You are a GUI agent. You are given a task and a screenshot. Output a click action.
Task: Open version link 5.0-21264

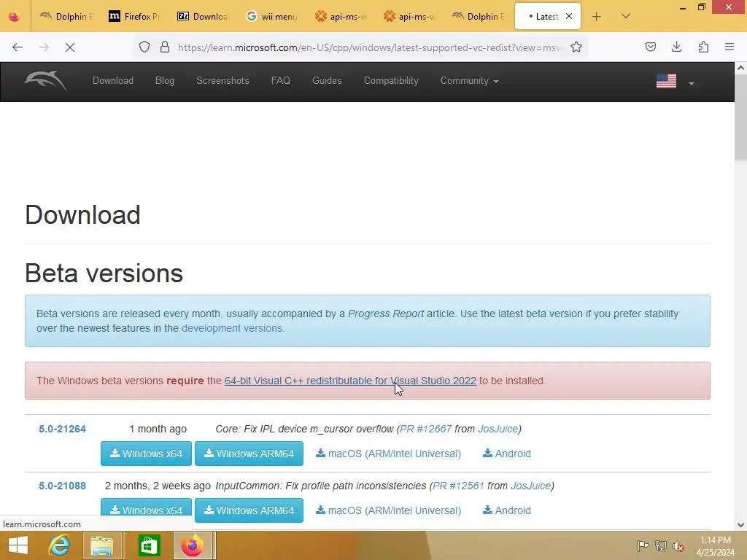(63, 429)
